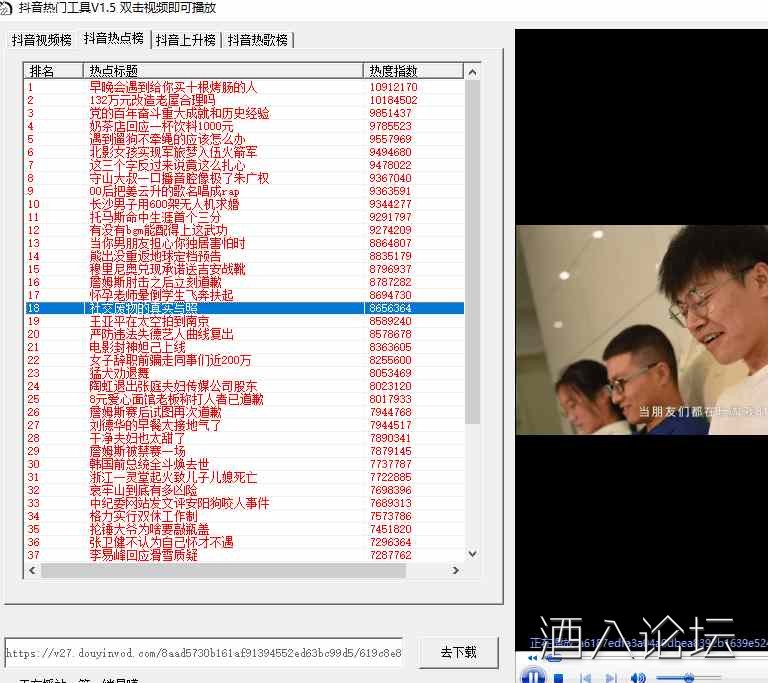
Task: Switch to the 抖音视频榜 tab
Action: click(42, 40)
